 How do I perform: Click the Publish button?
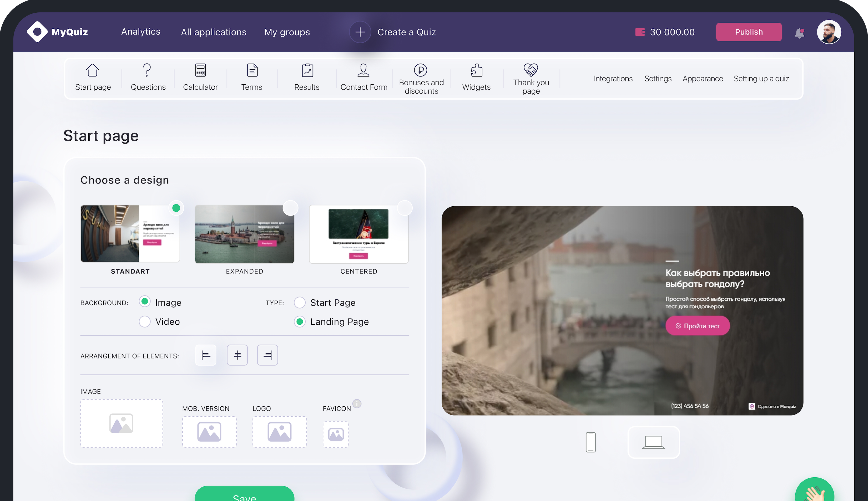[749, 32]
